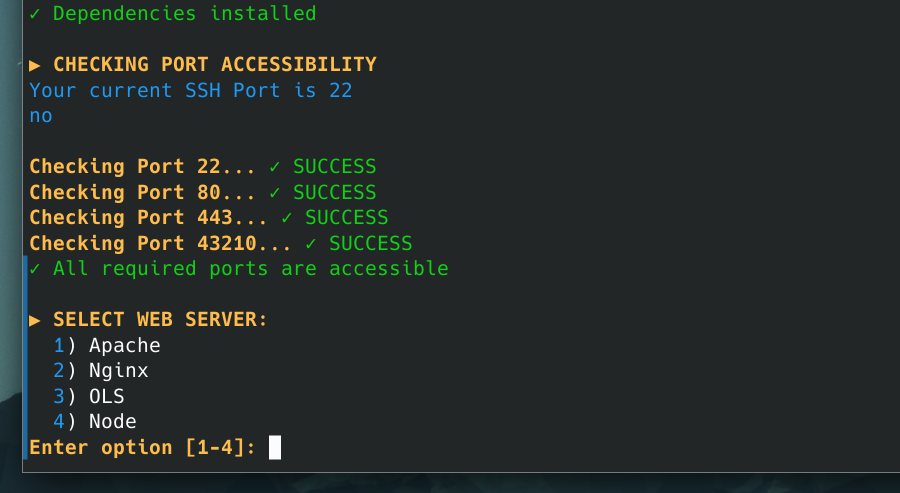Click the arrow before CHECKING PORT ACCESSIBILITY
The width and height of the screenshot is (900, 493).
pos(35,65)
